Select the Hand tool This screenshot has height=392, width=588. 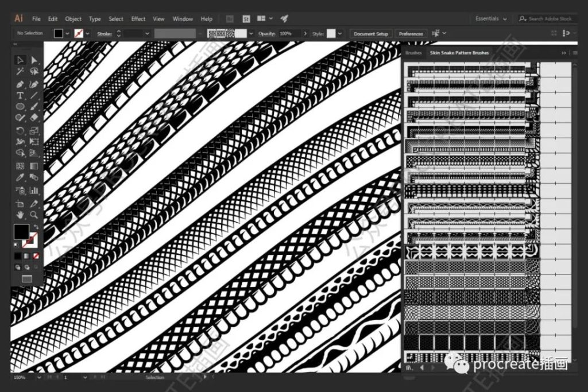pyautogui.click(x=20, y=215)
